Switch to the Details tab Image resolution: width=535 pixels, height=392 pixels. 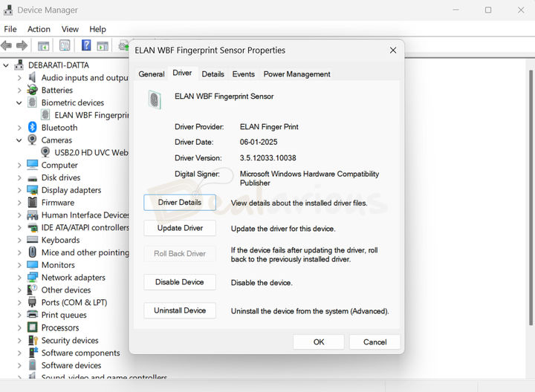[213, 74]
